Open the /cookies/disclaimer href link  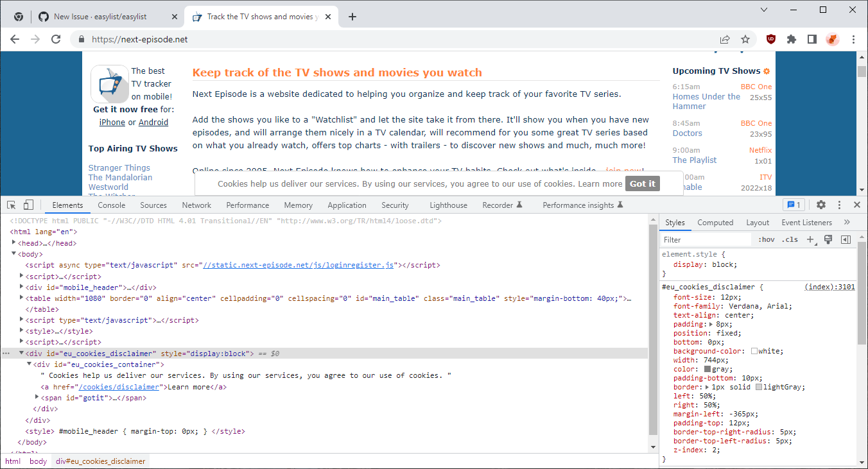[x=118, y=387]
